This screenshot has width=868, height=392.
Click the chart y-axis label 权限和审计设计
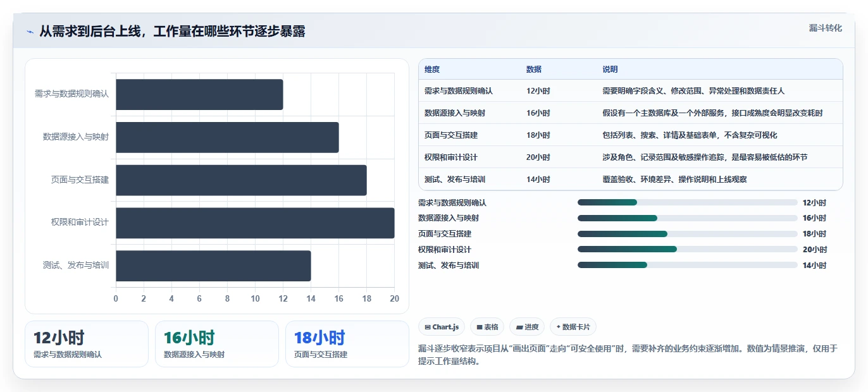(80, 223)
